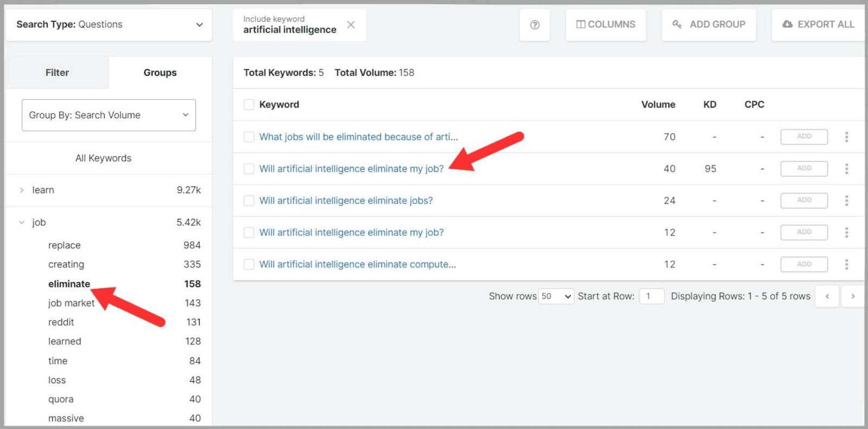
Task: Open the Search Type dropdown
Action: click(108, 24)
